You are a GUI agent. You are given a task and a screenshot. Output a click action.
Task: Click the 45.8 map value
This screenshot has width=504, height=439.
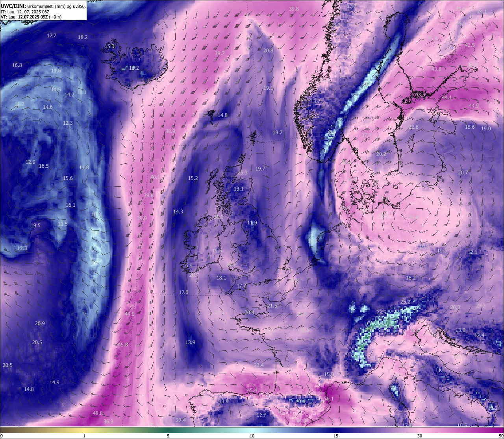click(x=123, y=345)
